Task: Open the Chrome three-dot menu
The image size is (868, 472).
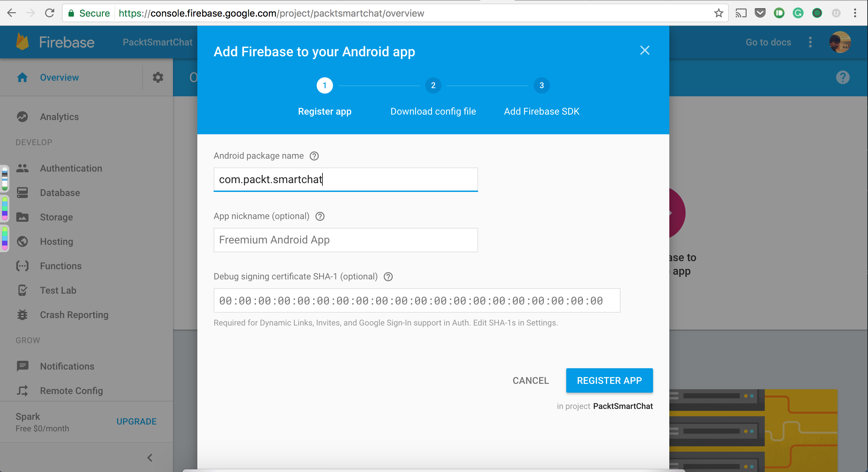Action: tap(855, 13)
